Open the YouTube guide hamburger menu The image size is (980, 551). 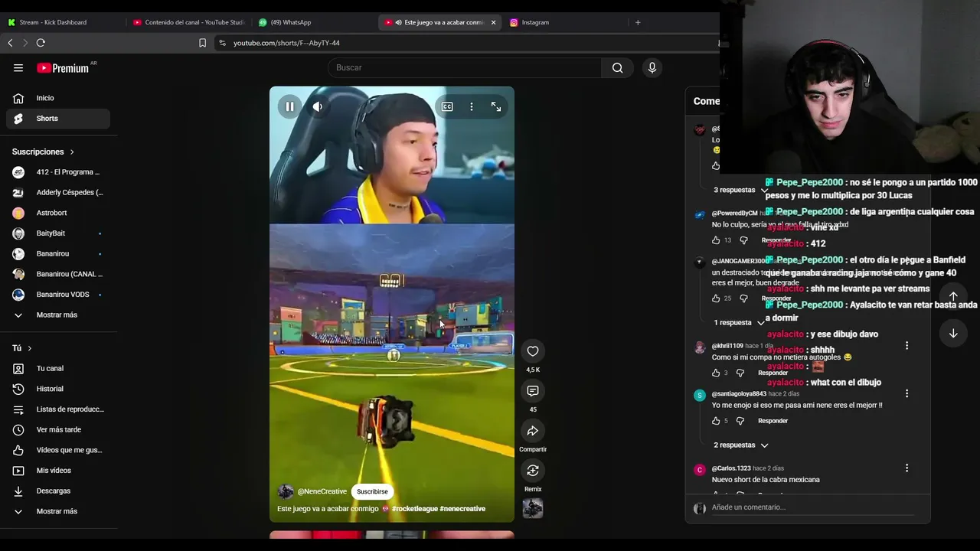tap(18, 68)
